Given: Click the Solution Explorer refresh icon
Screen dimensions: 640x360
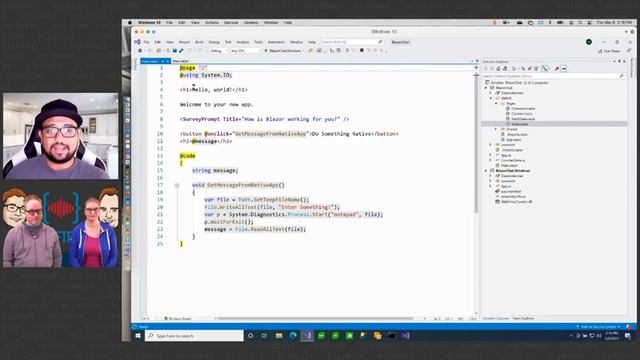Looking at the screenshot, I should (x=523, y=69).
